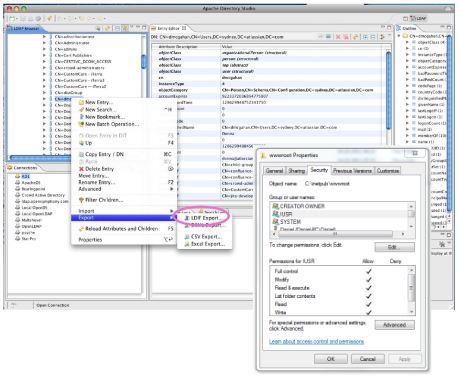Click the SYSTEM group icon
The height and width of the screenshot is (377, 459).
point(275,221)
